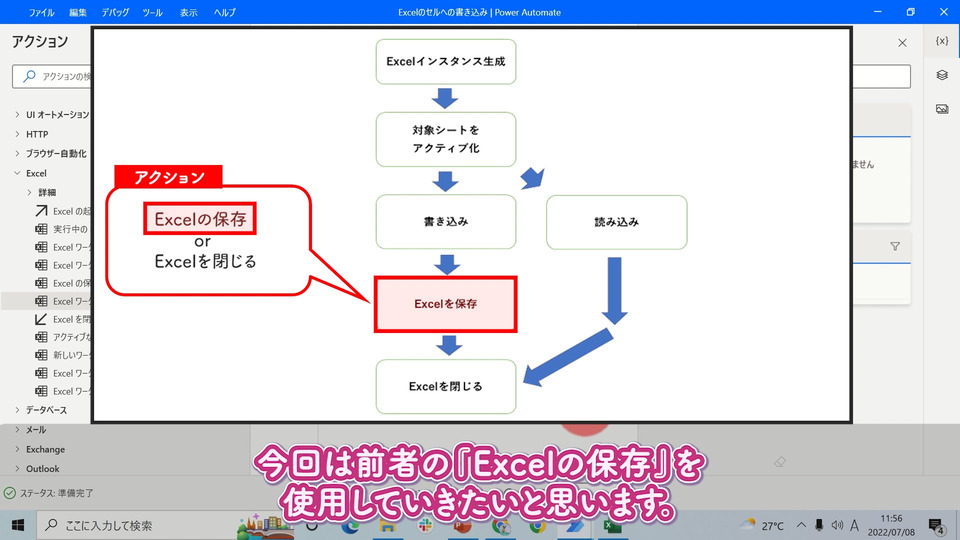
Task: Select the Excel の起動 action
Action: click(x=61, y=211)
